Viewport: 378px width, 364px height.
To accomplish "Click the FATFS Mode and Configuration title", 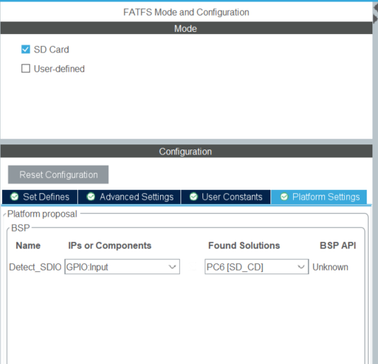I will [x=186, y=12].
